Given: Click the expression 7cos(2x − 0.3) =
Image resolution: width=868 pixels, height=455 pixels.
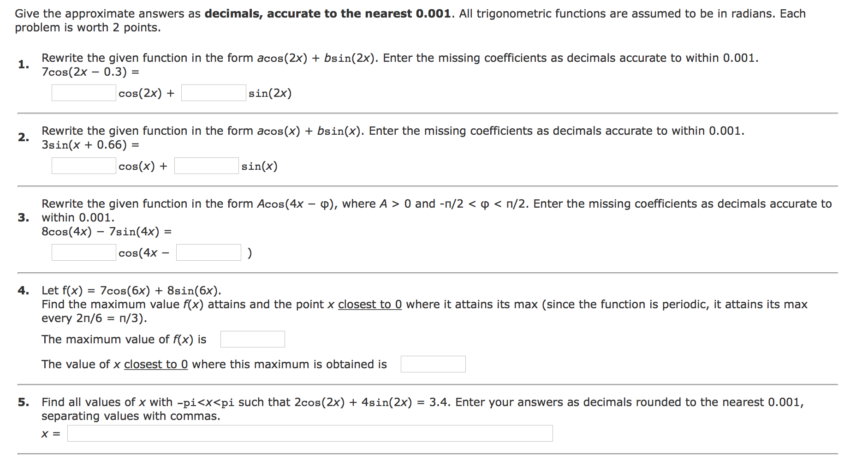Looking at the screenshot, I should (x=90, y=72).
